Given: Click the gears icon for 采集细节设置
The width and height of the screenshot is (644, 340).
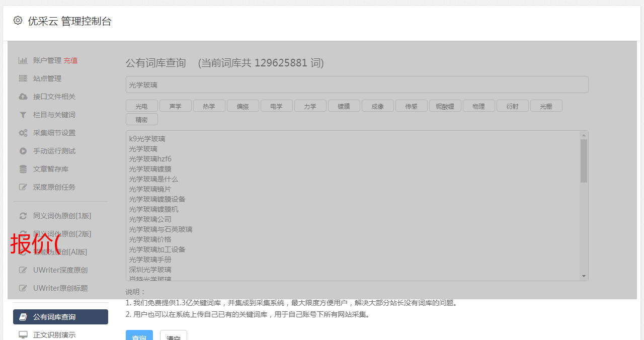Looking at the screenshot, I should coord(23,133).
